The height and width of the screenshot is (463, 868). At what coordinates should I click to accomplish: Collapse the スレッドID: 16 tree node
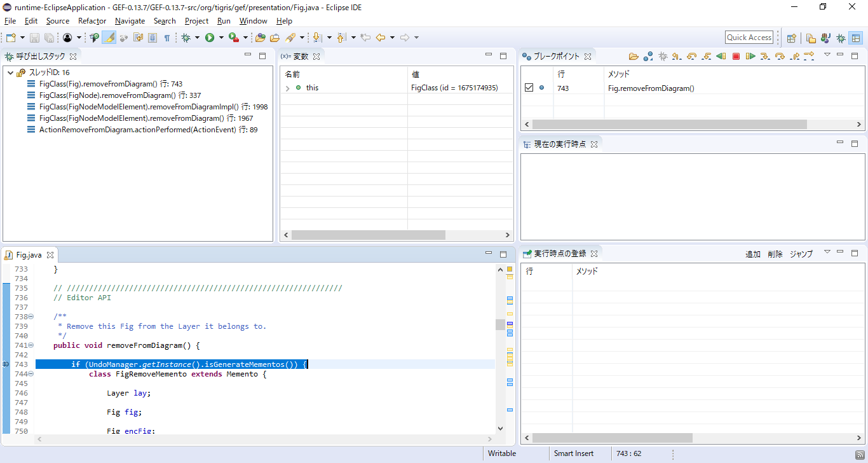coord(10,73)
